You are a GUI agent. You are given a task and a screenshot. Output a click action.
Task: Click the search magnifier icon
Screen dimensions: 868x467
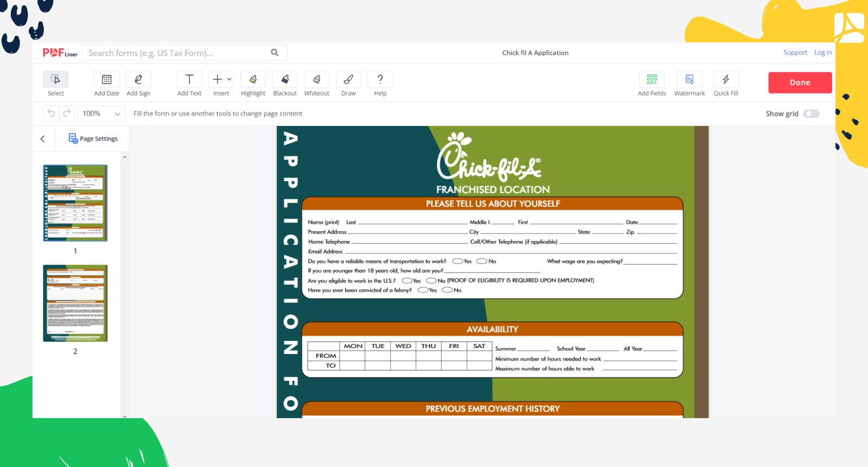275,53
